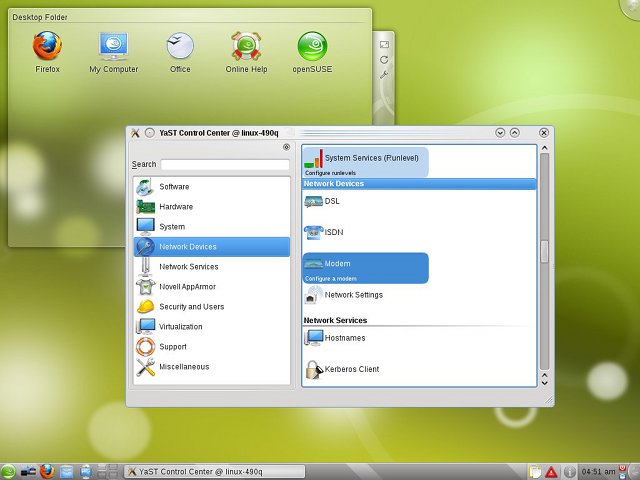Image resolution: width=640 pixels, height=480 pixels.
Task: Click the red warning triangle tray icon
Action: click(x=551, y=472)
